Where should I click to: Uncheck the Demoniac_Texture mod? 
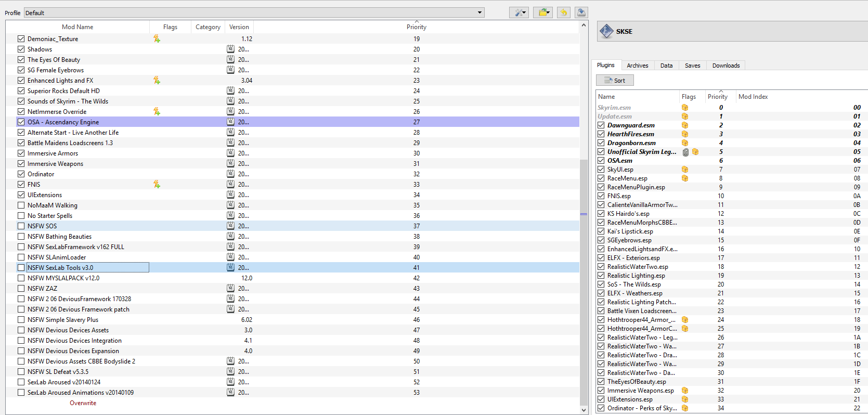click(21, 38)
